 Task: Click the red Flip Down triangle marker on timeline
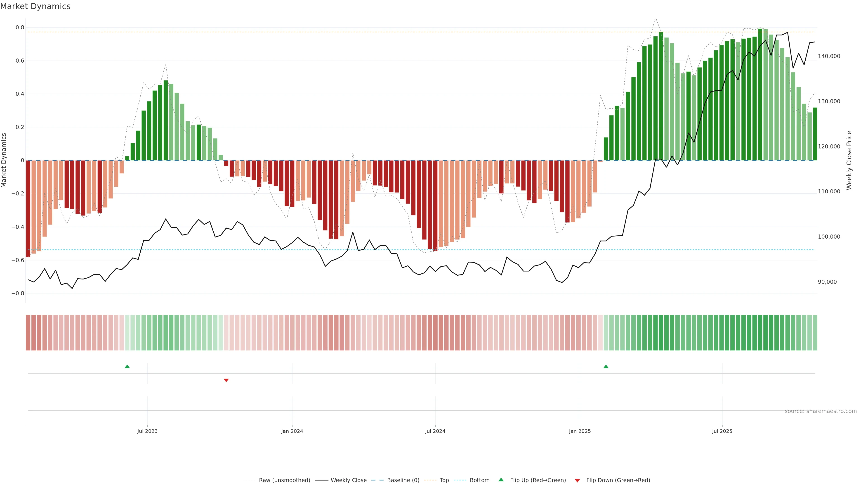click(226, 380)
